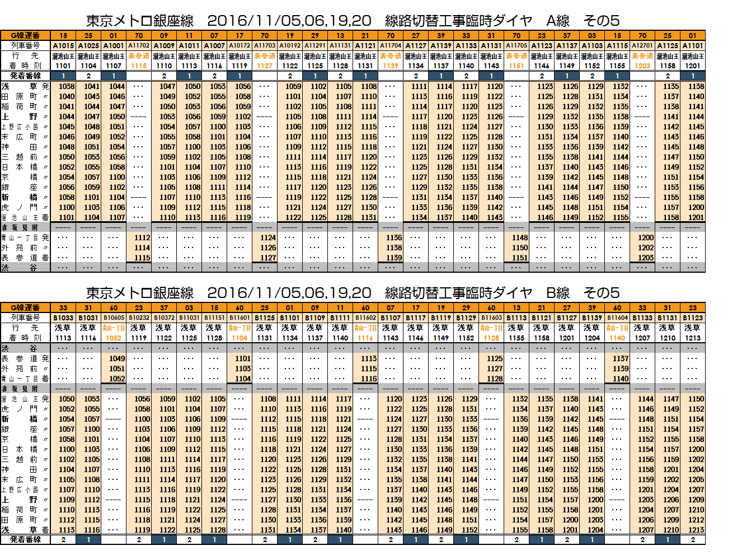The width and height of the screenshot is (756, 555).
Task: Select train number A11291
Action: tap(315, 45)
